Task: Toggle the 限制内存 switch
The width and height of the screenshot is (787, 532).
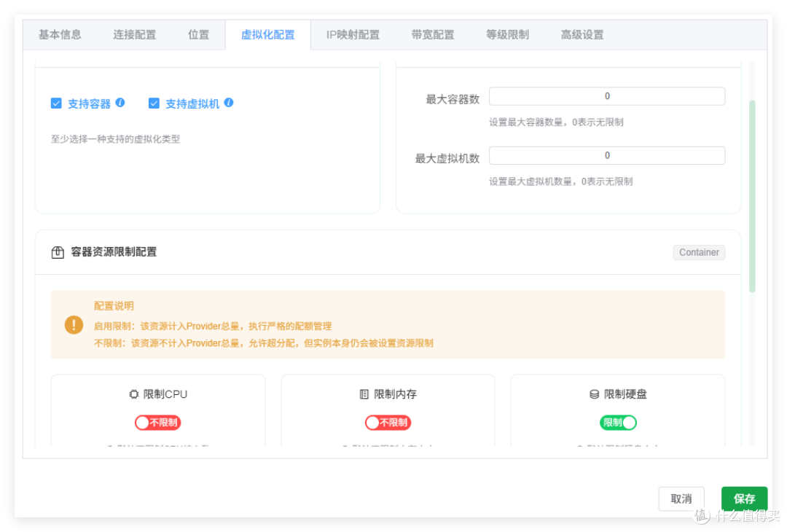Action: [388, 423]
